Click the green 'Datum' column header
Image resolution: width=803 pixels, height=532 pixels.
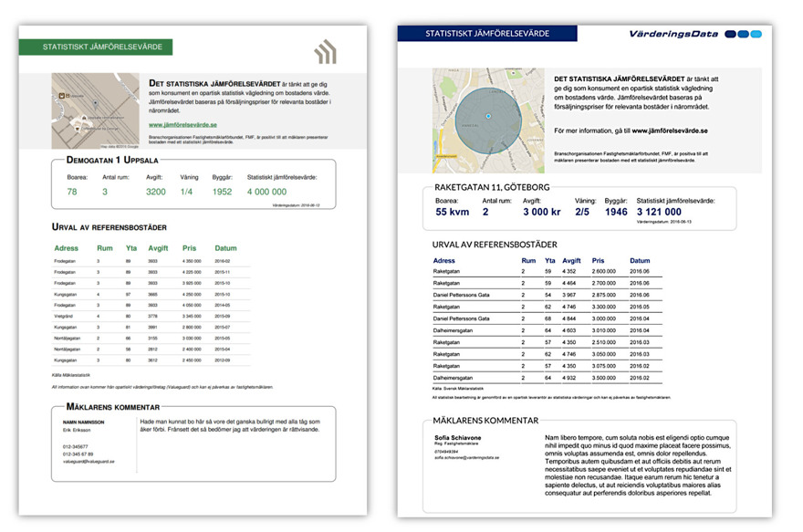point(226,248)
